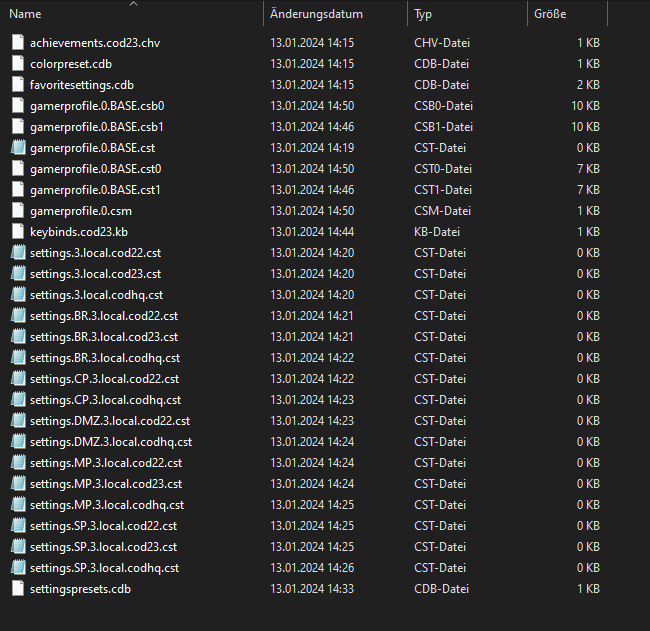Click the settings.3.local.cod22.cst file icon
Image resolution: width=650 pixels, height=631 pixels.
[18, 253]
